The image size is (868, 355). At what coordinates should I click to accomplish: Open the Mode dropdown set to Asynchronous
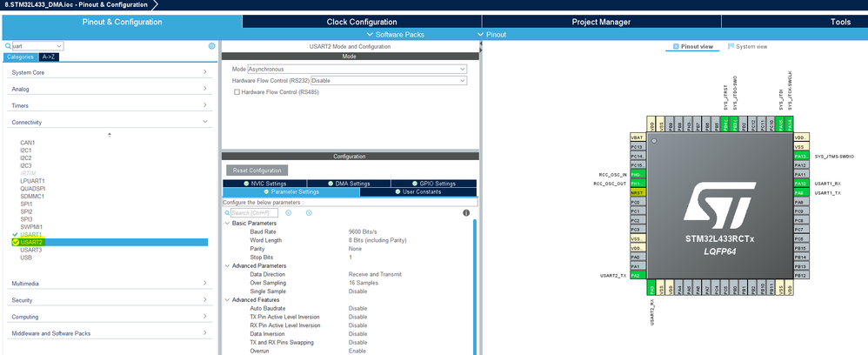pyautogui.click(x=357, y=70)
